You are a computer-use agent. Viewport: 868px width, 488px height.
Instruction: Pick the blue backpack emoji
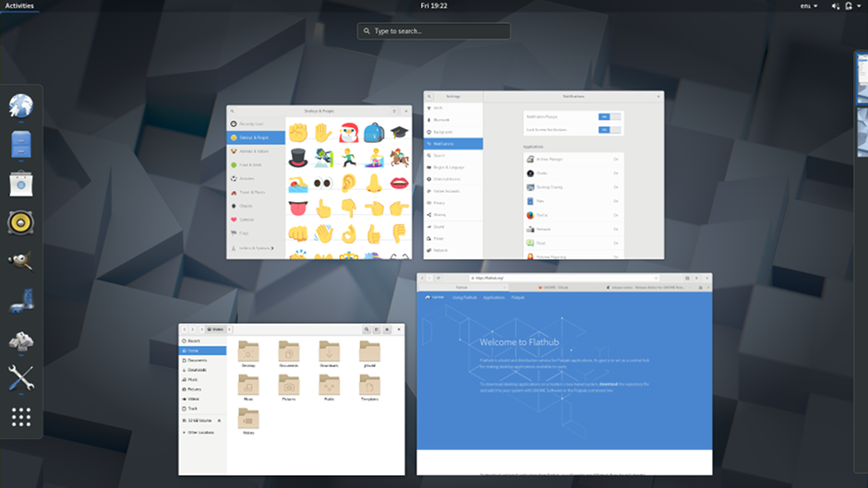click(374, 133)
